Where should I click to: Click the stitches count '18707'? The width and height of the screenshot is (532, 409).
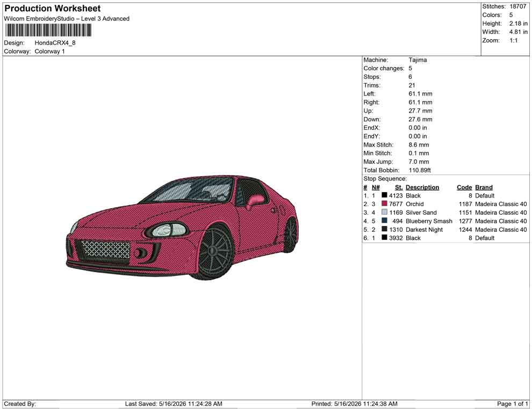[517, 6]
